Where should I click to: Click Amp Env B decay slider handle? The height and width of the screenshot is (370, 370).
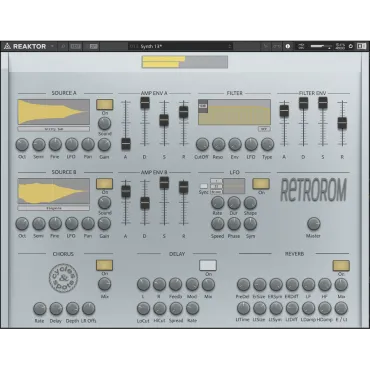tap(145, 203)
